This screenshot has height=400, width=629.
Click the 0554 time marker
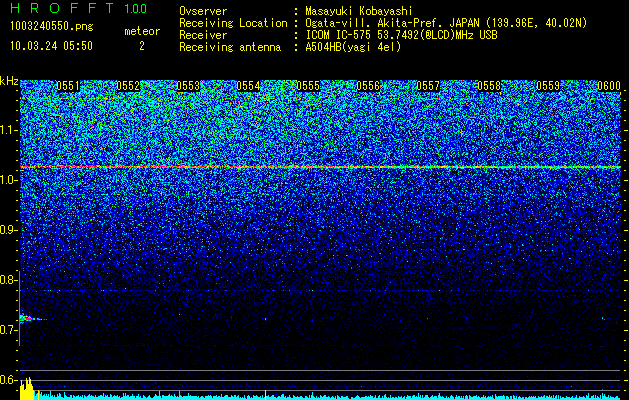[x=248, y=86]
